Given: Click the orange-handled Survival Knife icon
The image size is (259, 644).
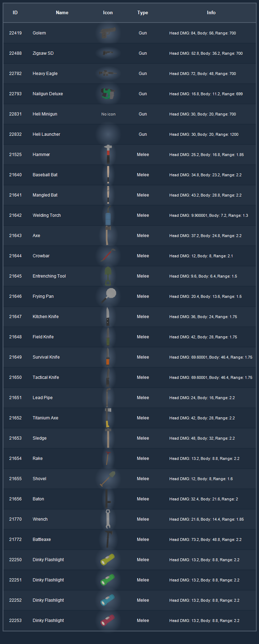Looking at the screenshot, I should (108, 357).
